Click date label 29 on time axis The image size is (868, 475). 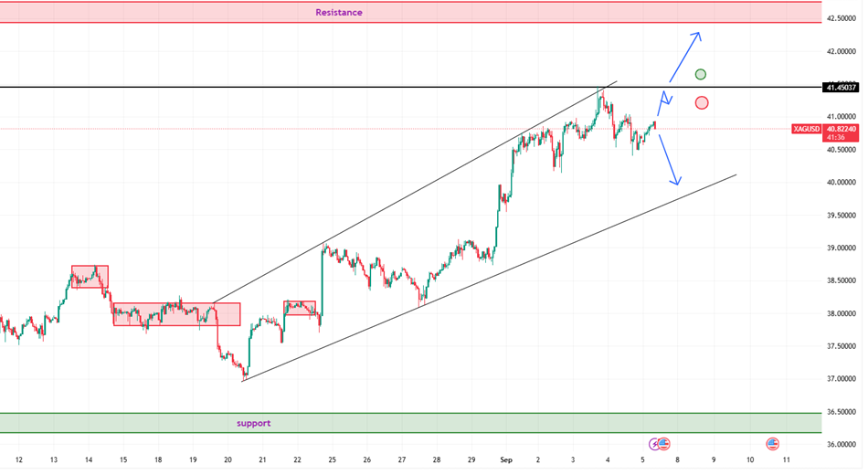[471, 459]
